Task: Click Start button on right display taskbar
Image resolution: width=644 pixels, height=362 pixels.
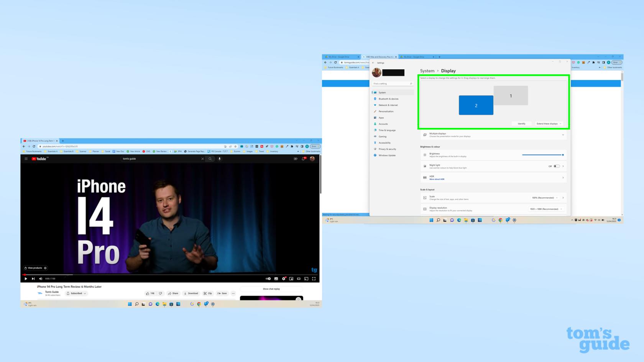Action: point(431,220)
